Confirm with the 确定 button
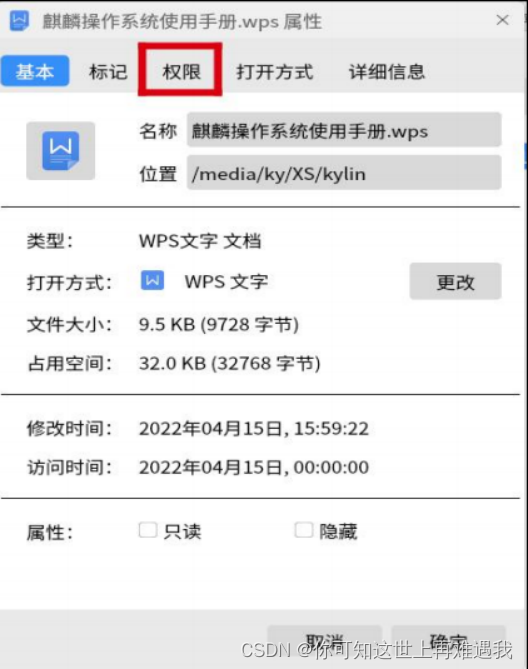This screenshot has width=528, height=669. pos(448,641)
